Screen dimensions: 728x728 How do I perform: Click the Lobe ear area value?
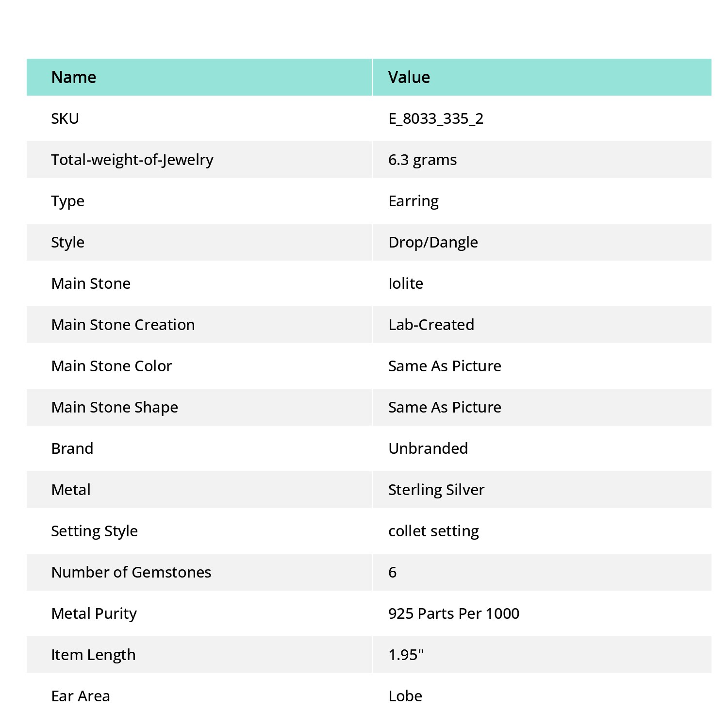(x=405, y=696)
